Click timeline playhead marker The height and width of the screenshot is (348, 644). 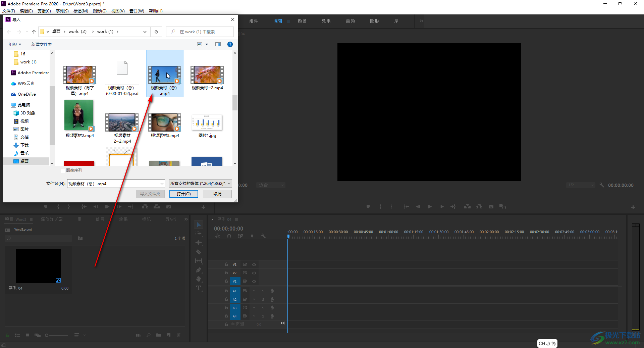(288, 237)
